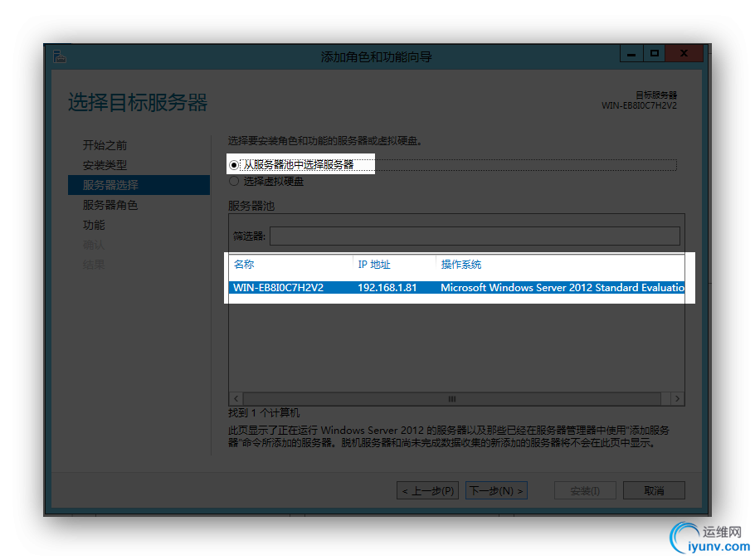This screenshot has height=560, width=755.
Task: Minimize the wizard window
Action: (x=631, y=54)
